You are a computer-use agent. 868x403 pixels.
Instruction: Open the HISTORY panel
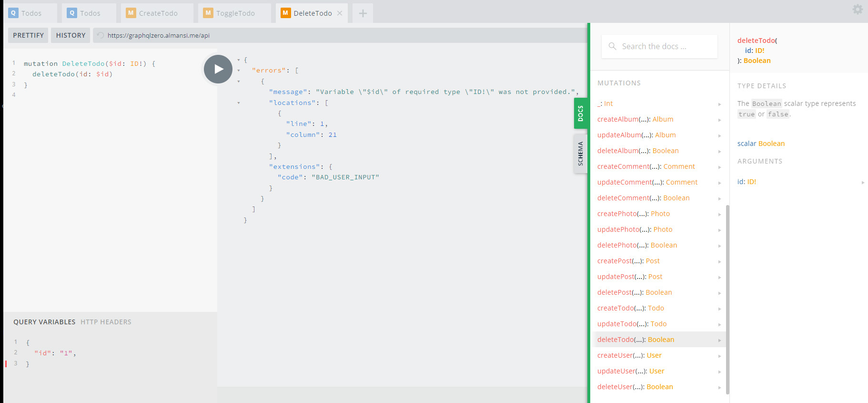[x=71, y=35]
